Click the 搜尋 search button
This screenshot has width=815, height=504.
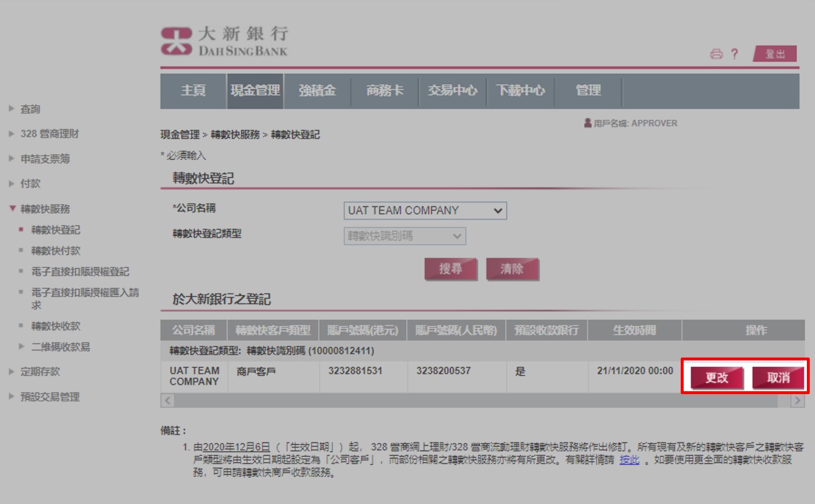pos(450,269)
